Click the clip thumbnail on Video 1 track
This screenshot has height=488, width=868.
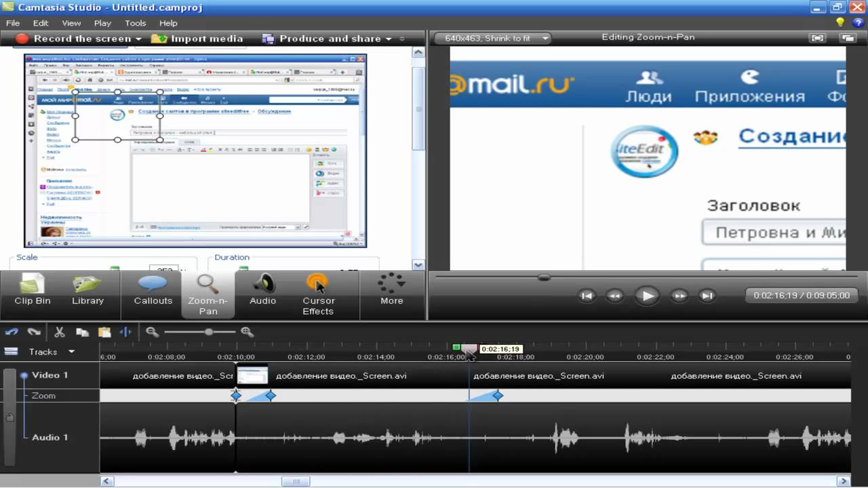click(x=252, y=375)
